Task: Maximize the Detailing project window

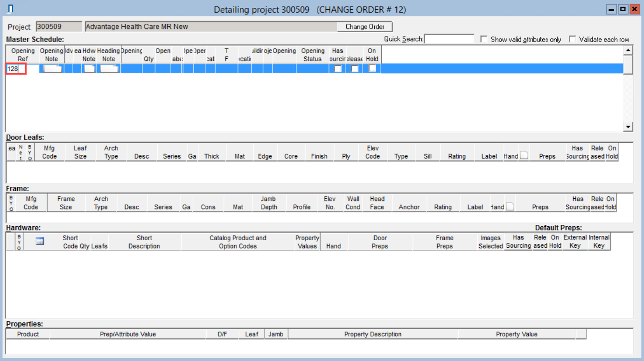Action: click(623, 9)
